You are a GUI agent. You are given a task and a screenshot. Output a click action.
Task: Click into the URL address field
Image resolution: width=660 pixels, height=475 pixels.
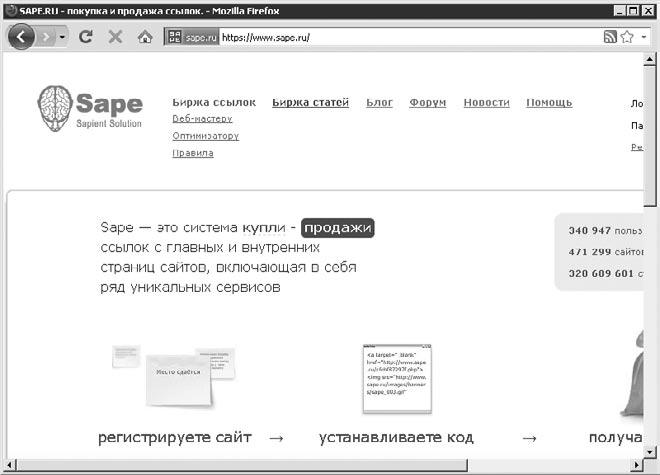point(400,37)
